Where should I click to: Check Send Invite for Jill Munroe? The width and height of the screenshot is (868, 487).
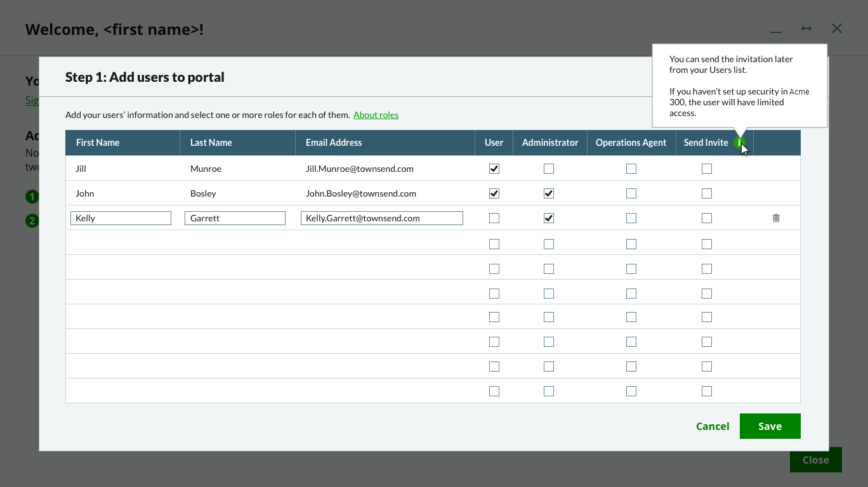pos(706,168)
